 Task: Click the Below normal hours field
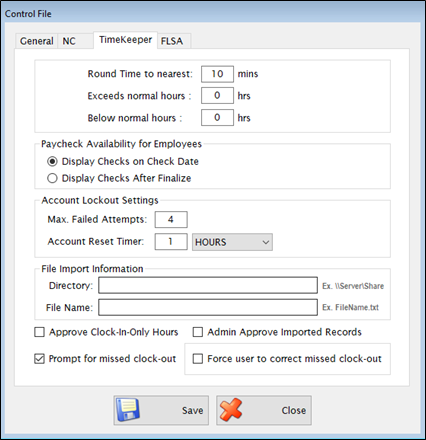tap(217, 118)
